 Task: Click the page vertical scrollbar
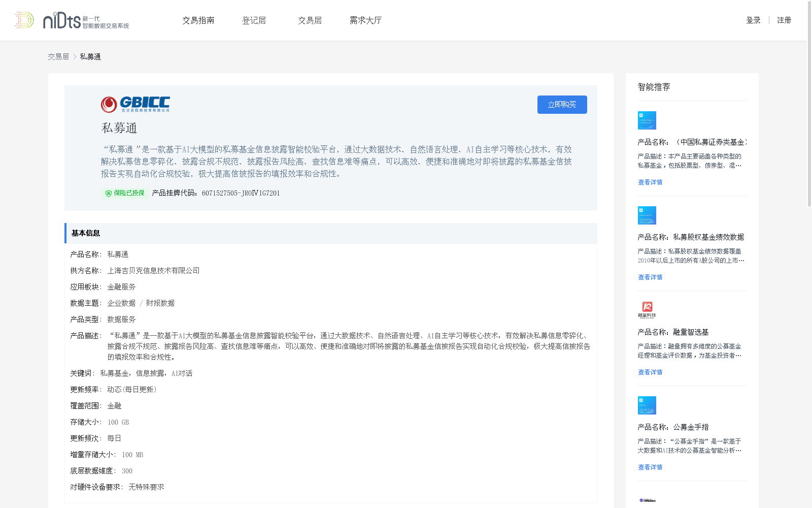click(809, 104)
